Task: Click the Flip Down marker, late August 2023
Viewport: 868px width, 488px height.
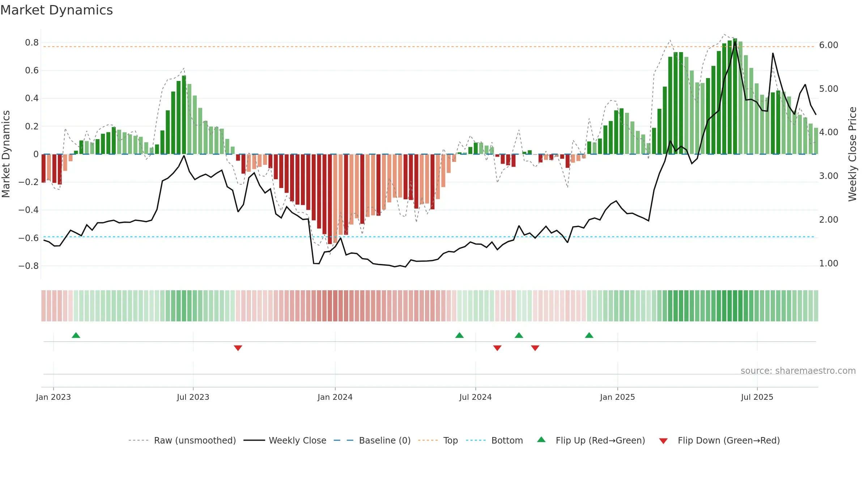Action: pyautogui.click(x=238, y=348)
